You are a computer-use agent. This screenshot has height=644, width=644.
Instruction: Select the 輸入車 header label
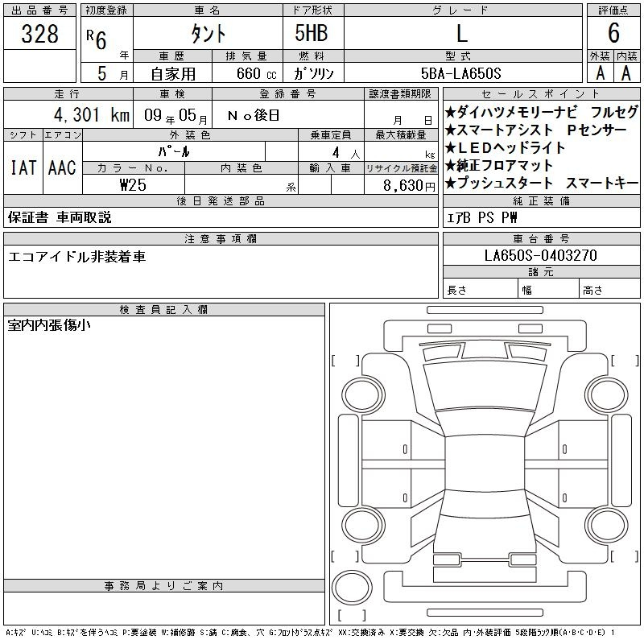pyautogui.click(x=331, y=167)
